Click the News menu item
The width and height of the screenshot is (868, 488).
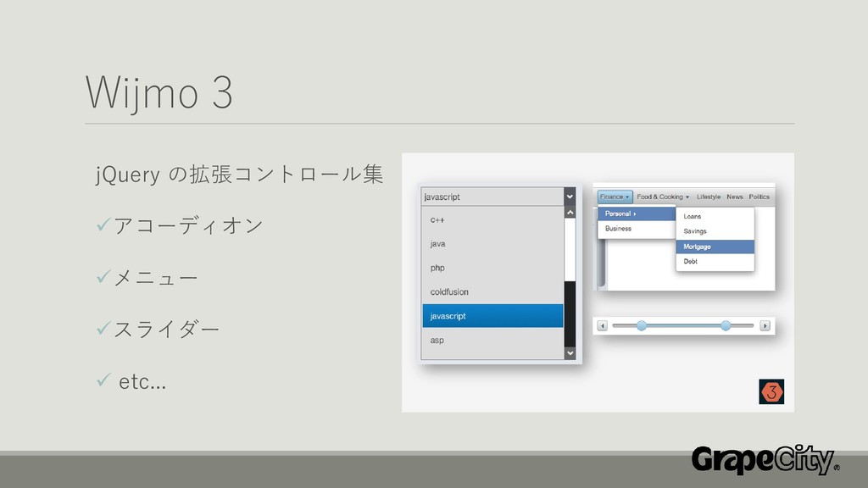point(735,197)
